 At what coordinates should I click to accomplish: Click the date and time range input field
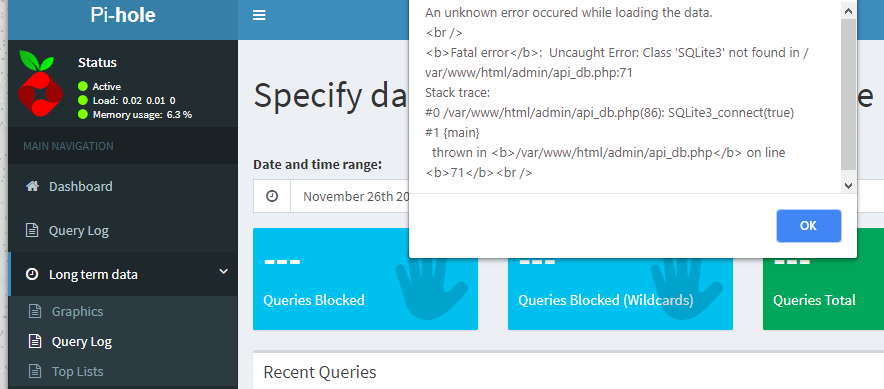[350, 196]
